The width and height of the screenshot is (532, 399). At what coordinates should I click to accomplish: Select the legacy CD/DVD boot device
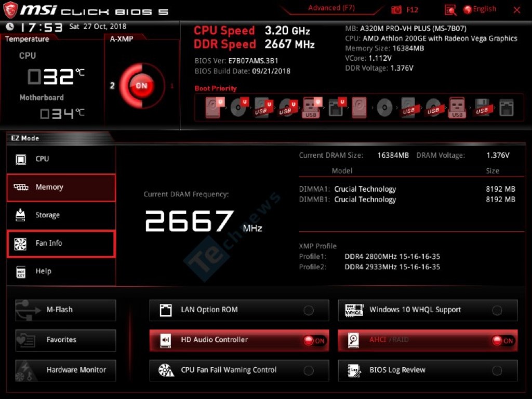[384, 108]
